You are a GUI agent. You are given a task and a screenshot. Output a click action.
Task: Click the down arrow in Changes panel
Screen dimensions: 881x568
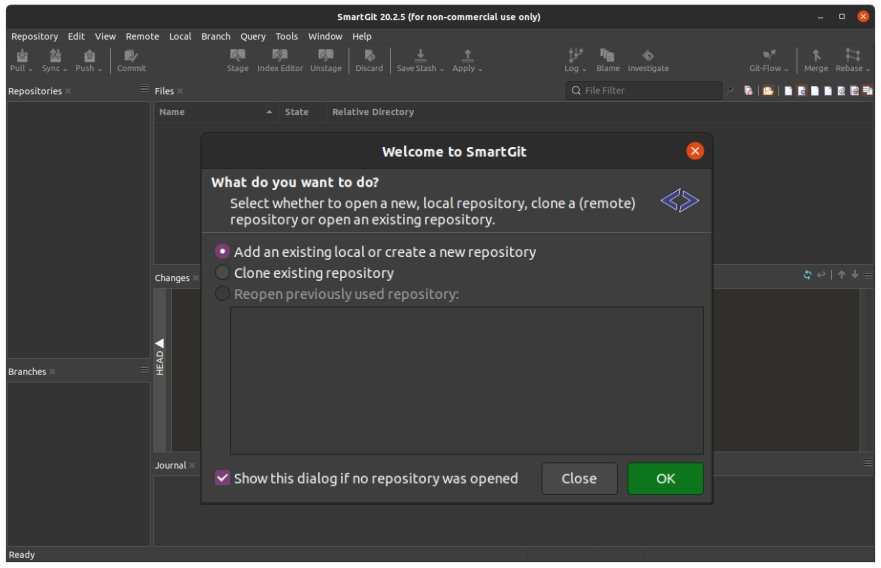point(855,275)
